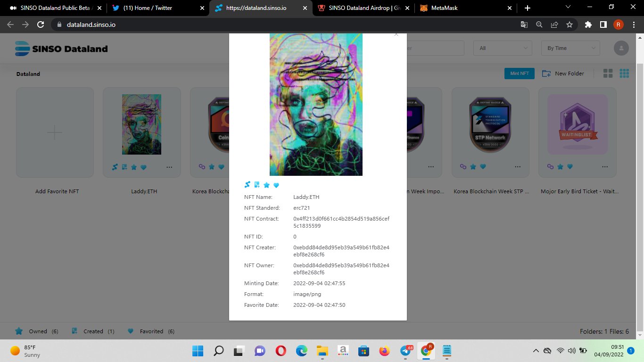Create a New Folder
Image resolution: width=644 pixels, height=362 pixels.
(563, 74)
